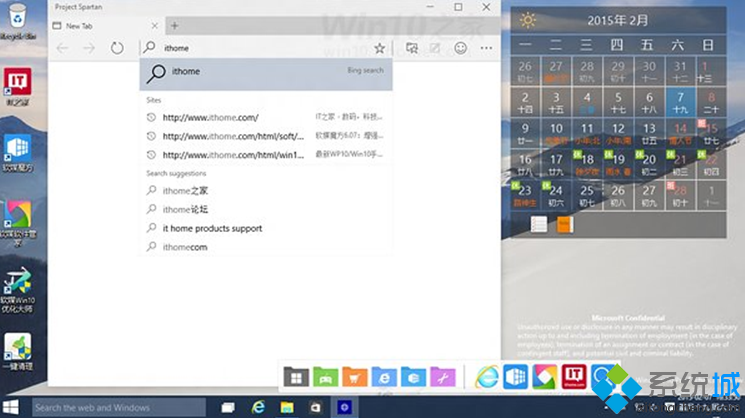The width and height of the screenshot is (745, 418).
Task: Open the green games folder in dock
Action: (x=325, y=377)
